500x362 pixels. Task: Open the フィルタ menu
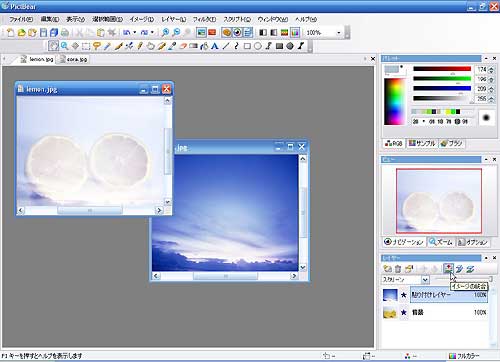[204, 19]
